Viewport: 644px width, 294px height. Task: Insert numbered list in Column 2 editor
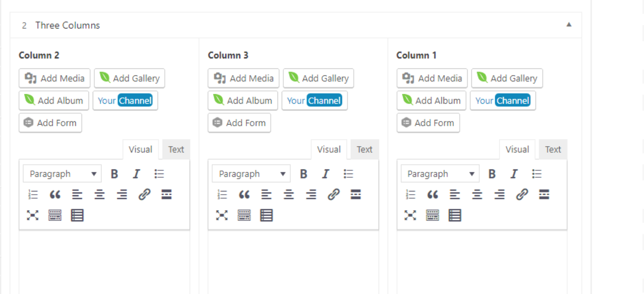(x=33, y=195)
